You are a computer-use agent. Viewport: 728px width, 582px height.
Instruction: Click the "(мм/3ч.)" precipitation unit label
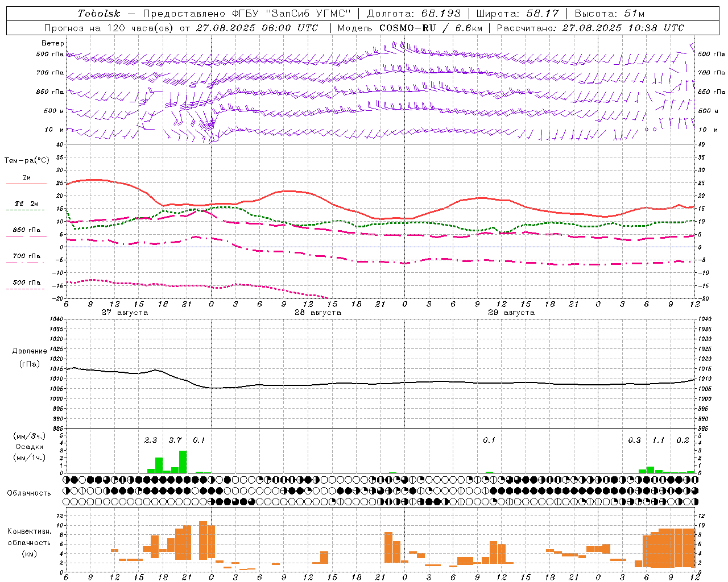coord(29,436)
